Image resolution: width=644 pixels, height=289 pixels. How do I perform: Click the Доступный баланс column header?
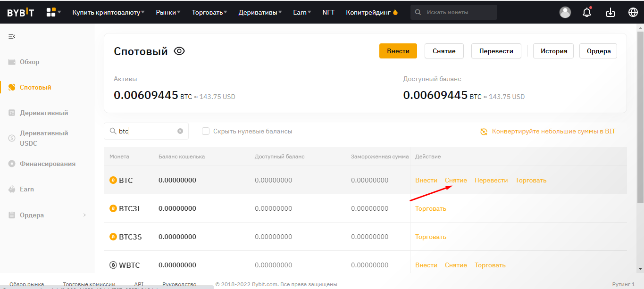pos(279,157)
